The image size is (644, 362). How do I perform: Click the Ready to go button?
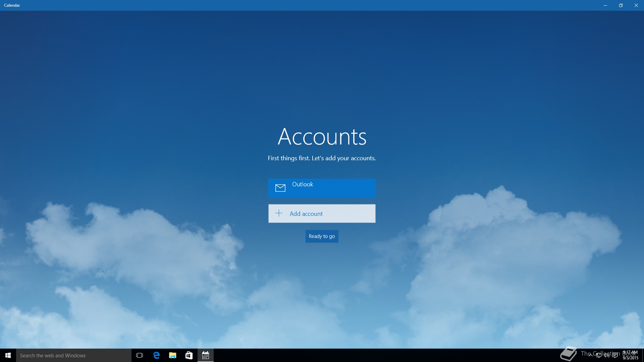tap(322, 236)
